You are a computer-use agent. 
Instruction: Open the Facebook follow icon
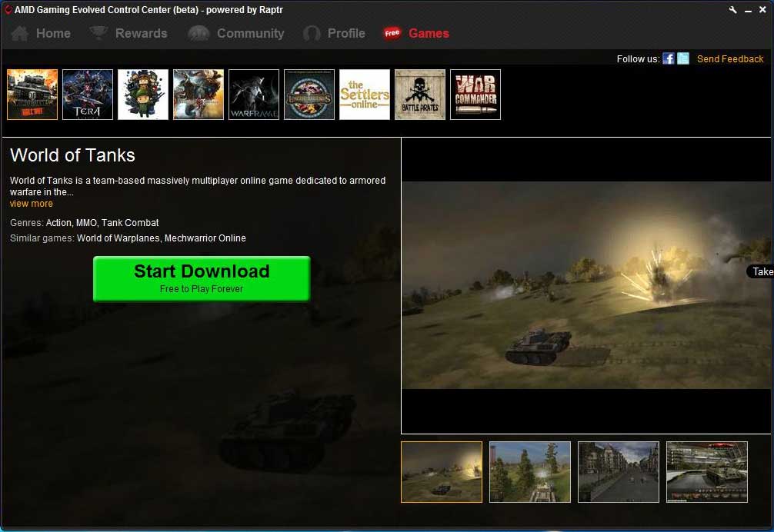click(x=669, y=58)
